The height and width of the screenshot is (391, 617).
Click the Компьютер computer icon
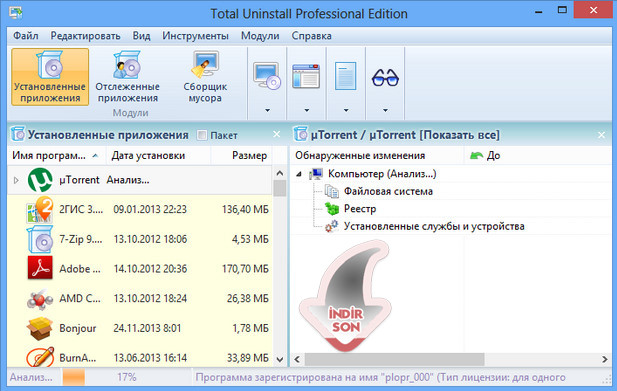(x=316, y=173)
